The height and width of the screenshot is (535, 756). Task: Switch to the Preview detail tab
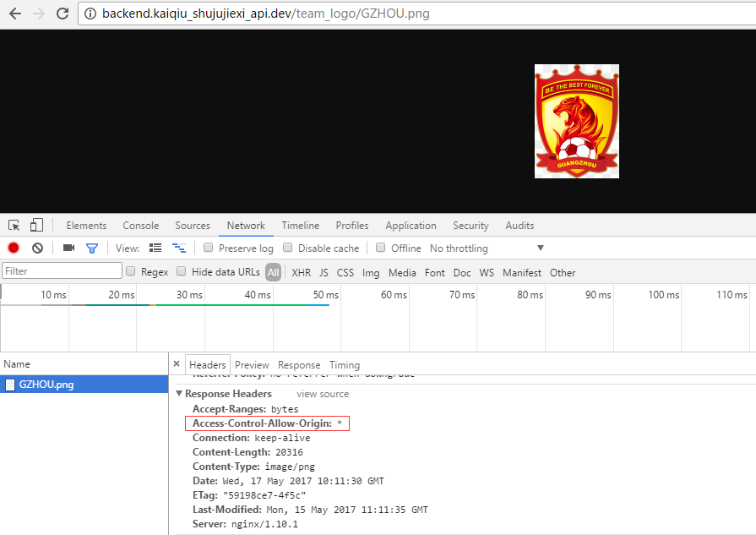252,365
